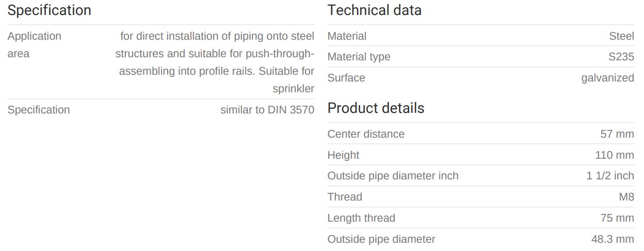The image size is (644, 251).
Task: Click the galvanized surface value
Action: point(607,78)
